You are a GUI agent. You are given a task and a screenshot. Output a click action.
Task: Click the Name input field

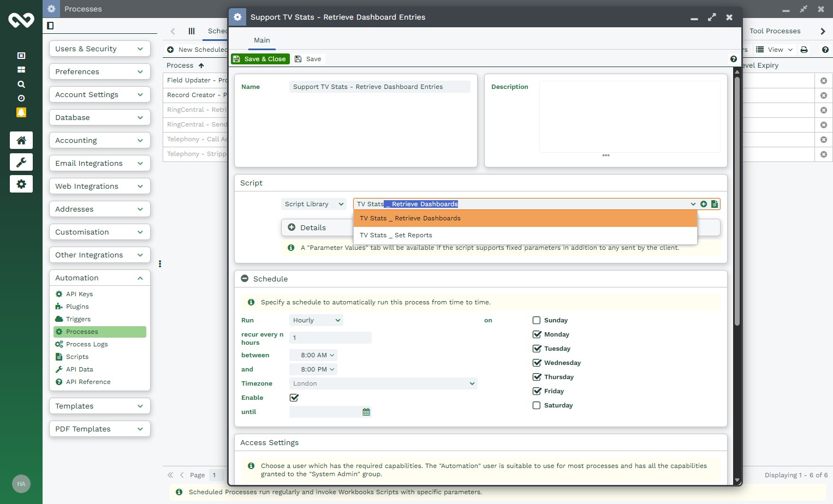click(x=379, y=87)
